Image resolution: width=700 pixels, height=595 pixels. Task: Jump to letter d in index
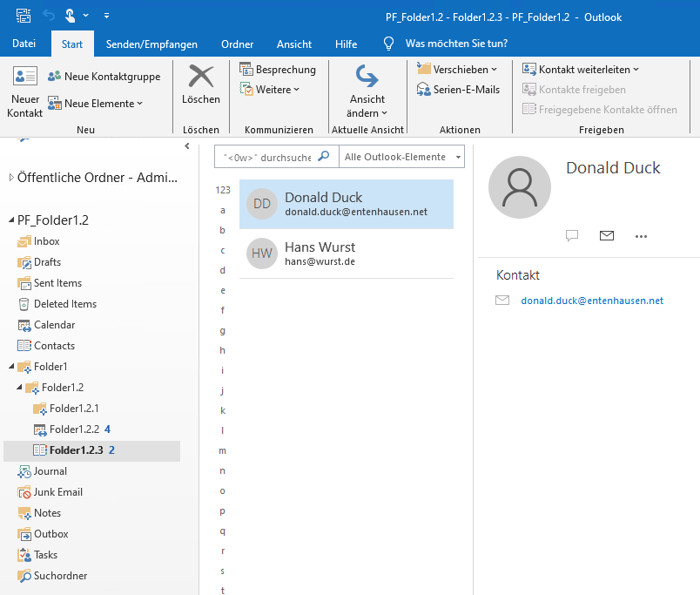(x=223, y=270)
